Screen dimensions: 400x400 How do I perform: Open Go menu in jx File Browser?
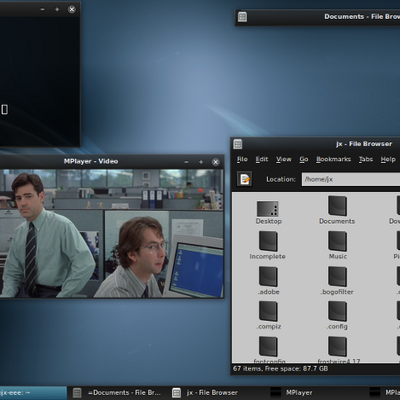[304, 159]
